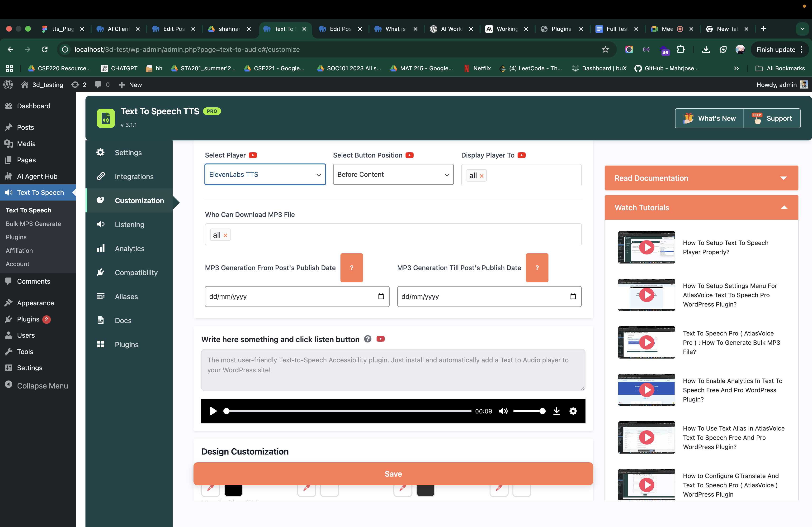Click help question icon beside listen heading
This screenshot has height=527, width=812.
[x=368, y=339]
